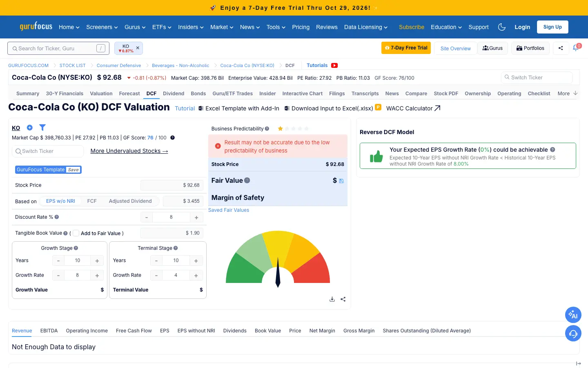The image size is (588, 368).
Task: Remove the KO ticker chip
Action: point(138,48)
